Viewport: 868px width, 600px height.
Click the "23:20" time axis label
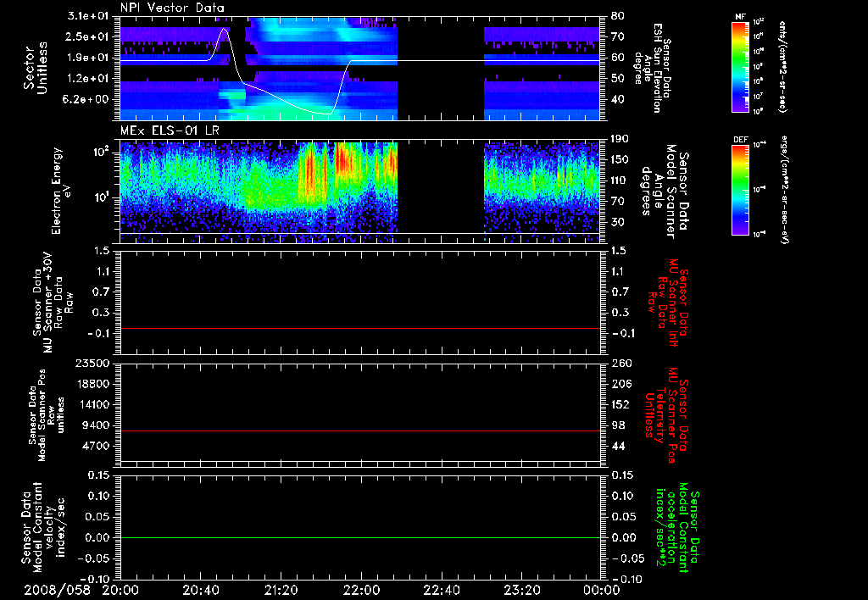[x=522, y=590]
